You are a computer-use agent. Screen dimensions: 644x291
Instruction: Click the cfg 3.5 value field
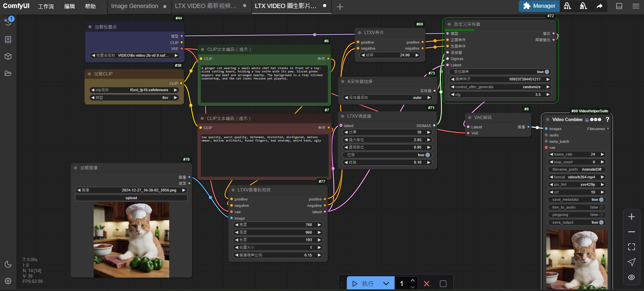click(500, 95)
